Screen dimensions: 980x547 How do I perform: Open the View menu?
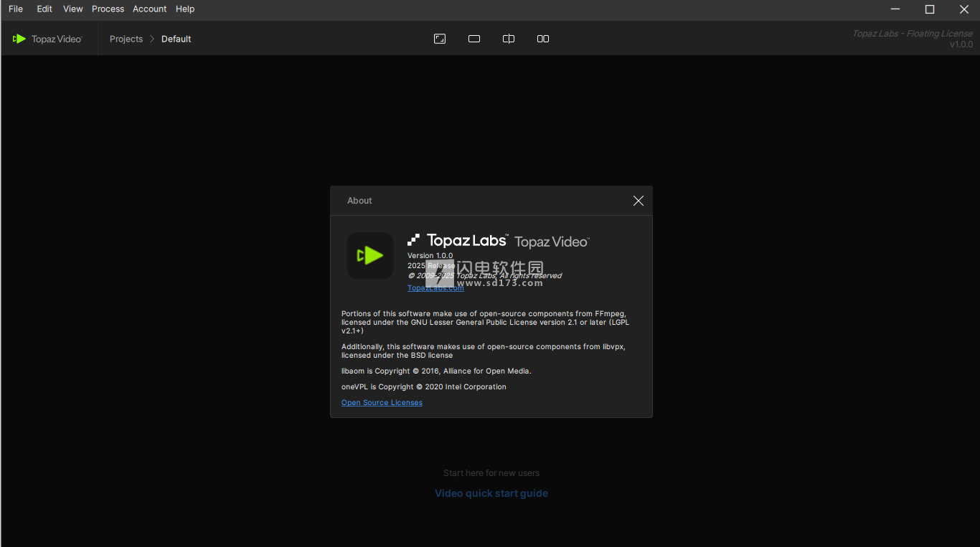[x=72, y=9]
